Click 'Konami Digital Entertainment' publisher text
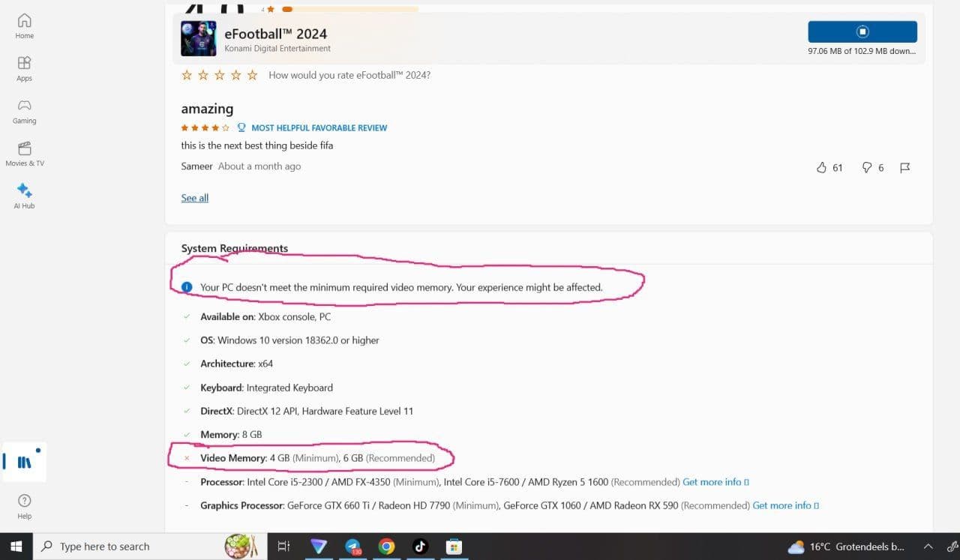The width and height of the screenshot is (960, 560). pyautogui.click(x=277, y=49)
